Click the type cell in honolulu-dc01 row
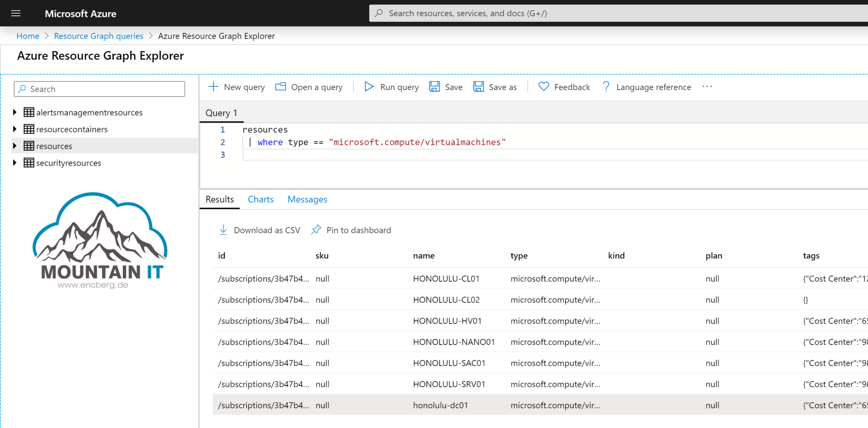Screen dimensions: 868x428 555,406
